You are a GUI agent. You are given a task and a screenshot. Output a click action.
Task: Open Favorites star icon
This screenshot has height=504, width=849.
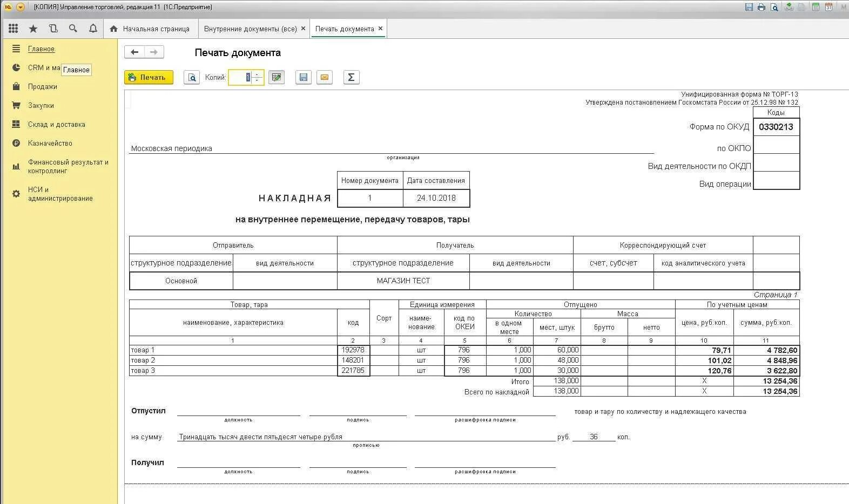tap(33, 29)
